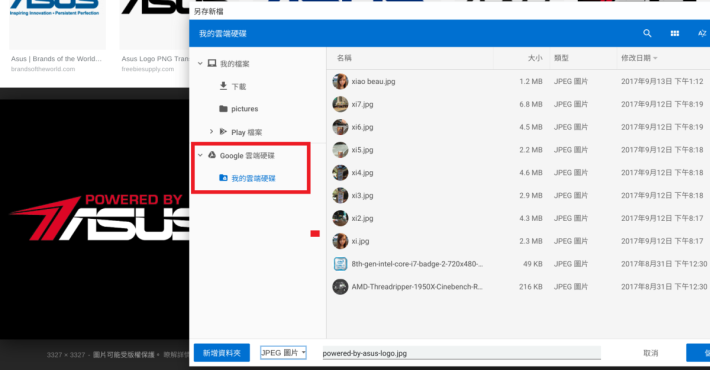Open the JPEG 圖片 file type dropdown
Image resolution: width=710 pixels, height=370 pixels.
click(283, 352)
